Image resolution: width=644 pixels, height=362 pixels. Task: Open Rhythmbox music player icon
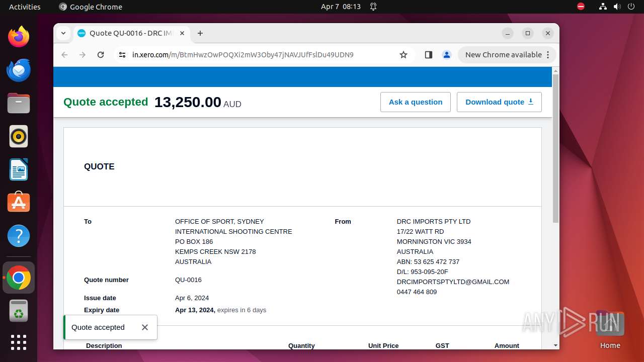tap(19, 136)
